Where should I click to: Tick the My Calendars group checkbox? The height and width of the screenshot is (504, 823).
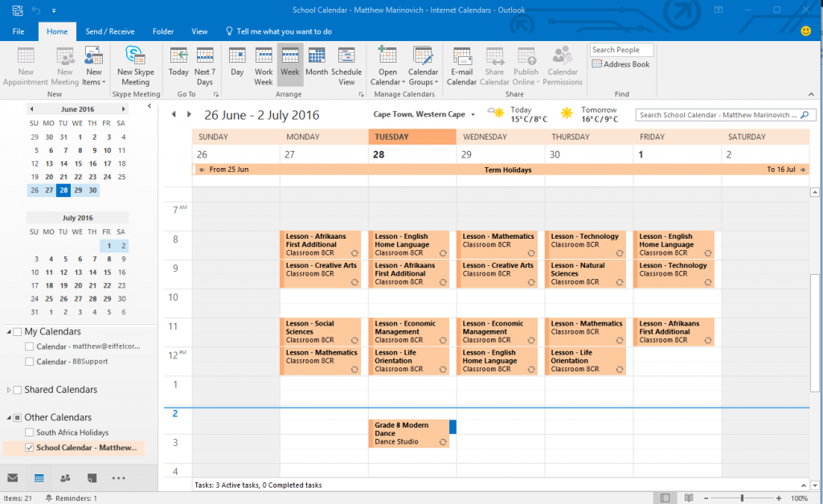coord(18,332)
